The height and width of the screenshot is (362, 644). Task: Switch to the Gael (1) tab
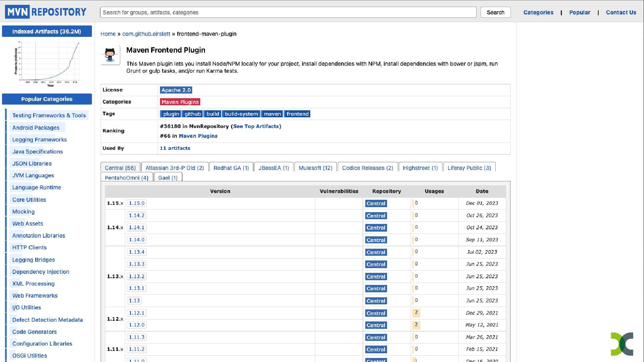pos(168,178)
